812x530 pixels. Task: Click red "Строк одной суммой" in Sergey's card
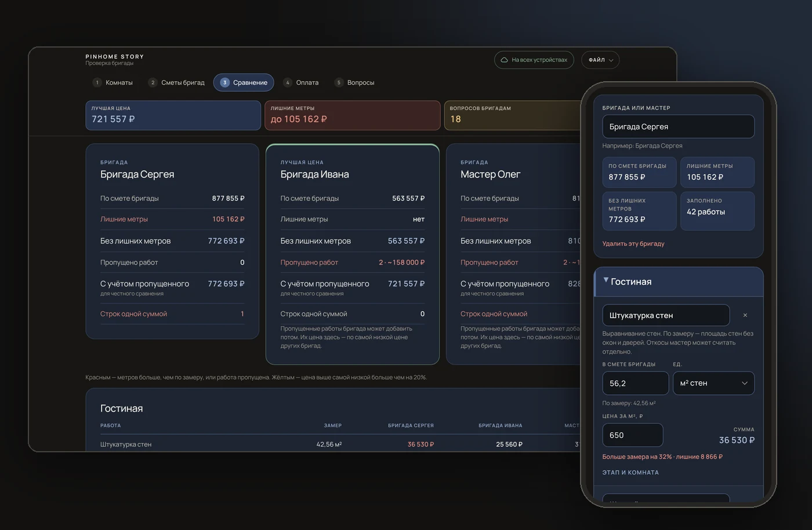point(133,314)
